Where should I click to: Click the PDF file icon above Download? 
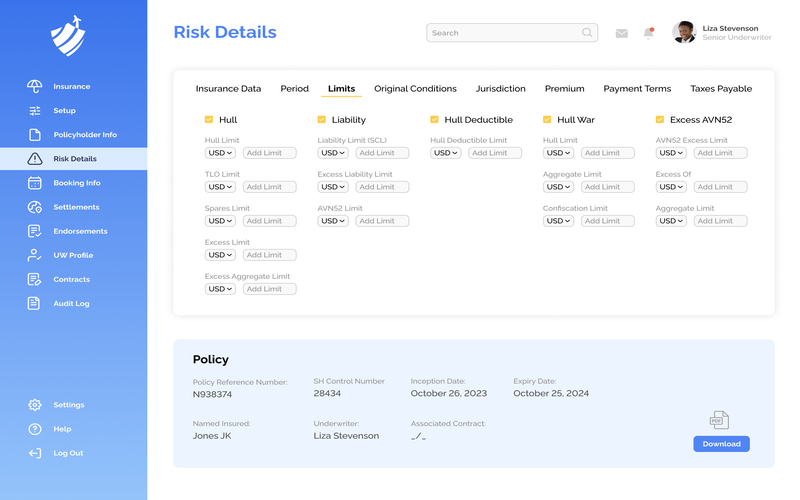point(719,420)
